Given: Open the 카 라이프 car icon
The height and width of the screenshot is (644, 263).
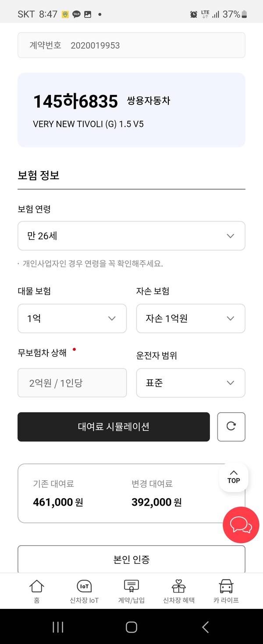Looking at the screenshot, I should (226, 591).
